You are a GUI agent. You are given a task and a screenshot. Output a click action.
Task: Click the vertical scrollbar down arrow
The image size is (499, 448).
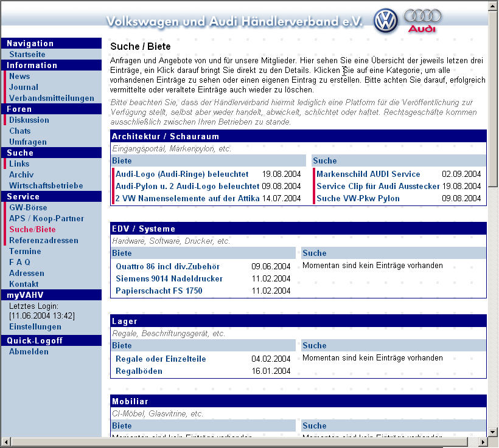pos(493,432)
